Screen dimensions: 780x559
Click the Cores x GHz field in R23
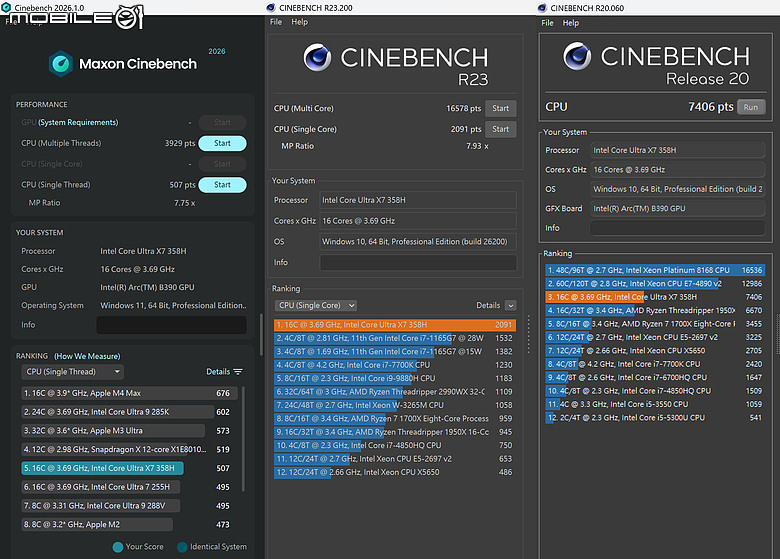[418, 221]
